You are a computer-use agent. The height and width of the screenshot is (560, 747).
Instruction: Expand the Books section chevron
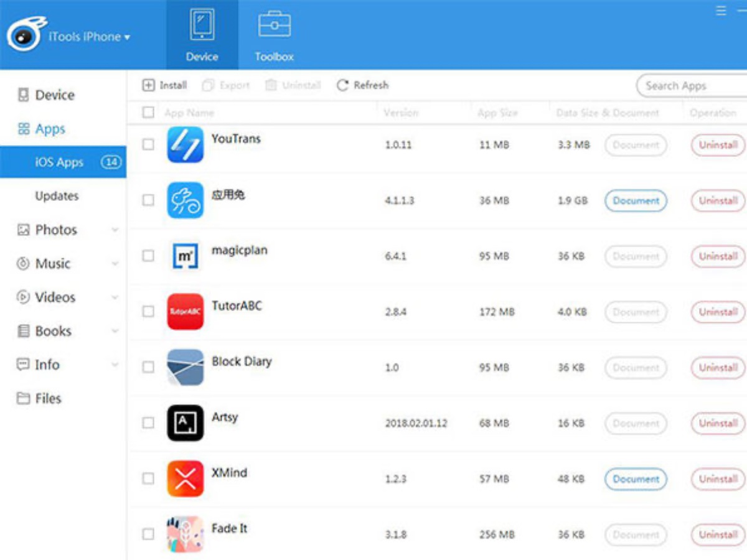(115, 331)
